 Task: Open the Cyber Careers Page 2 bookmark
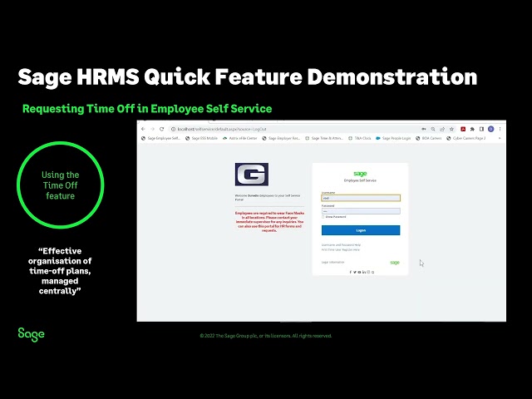[465, 139]
